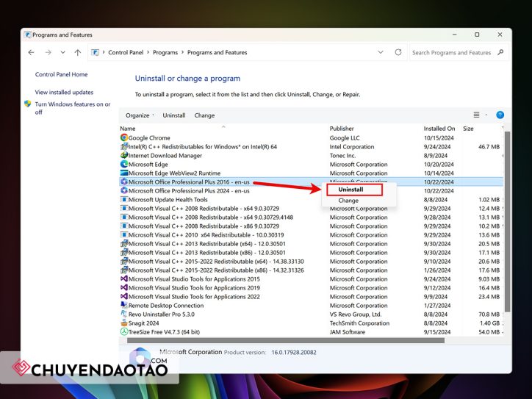Screen dimensions: 532x399
Task: Open View installed updates link
Action: (64, 92)
